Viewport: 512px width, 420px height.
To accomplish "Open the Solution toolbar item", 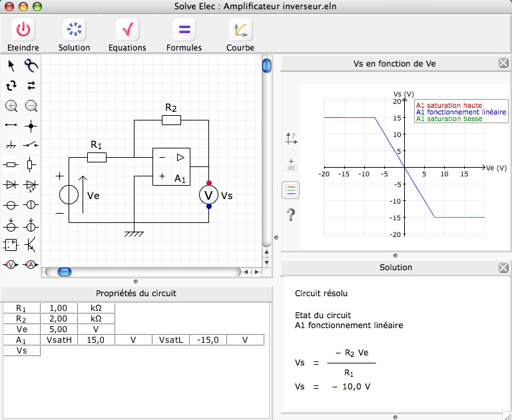I will click(74, 30).
